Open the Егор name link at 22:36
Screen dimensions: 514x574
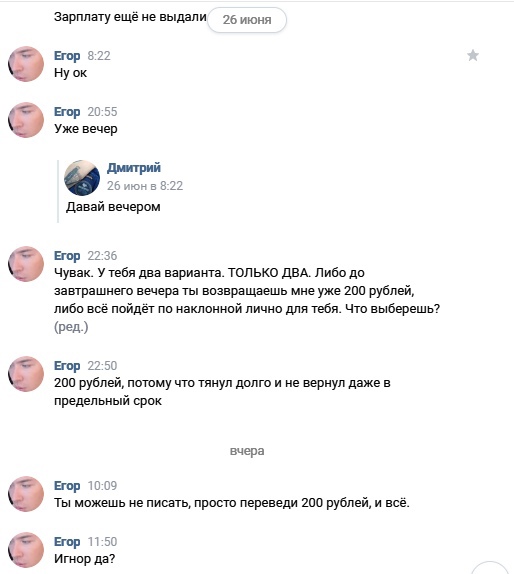67,256
